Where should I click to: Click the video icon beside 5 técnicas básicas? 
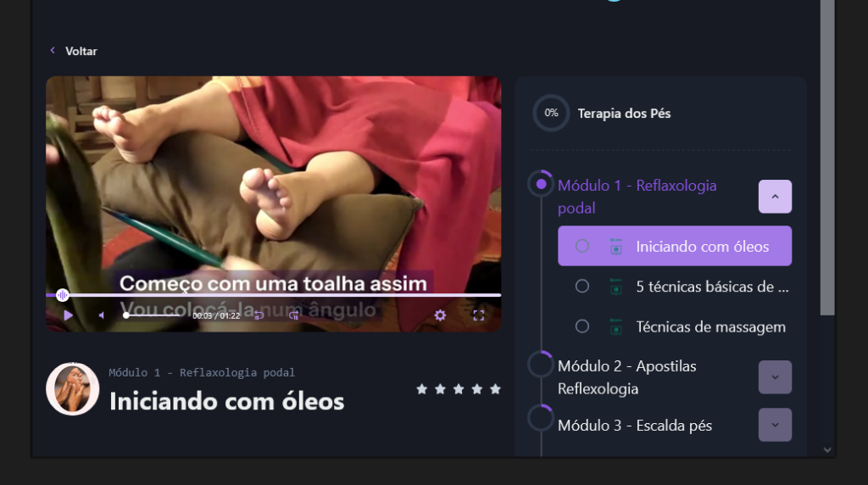tap(615, 287)
